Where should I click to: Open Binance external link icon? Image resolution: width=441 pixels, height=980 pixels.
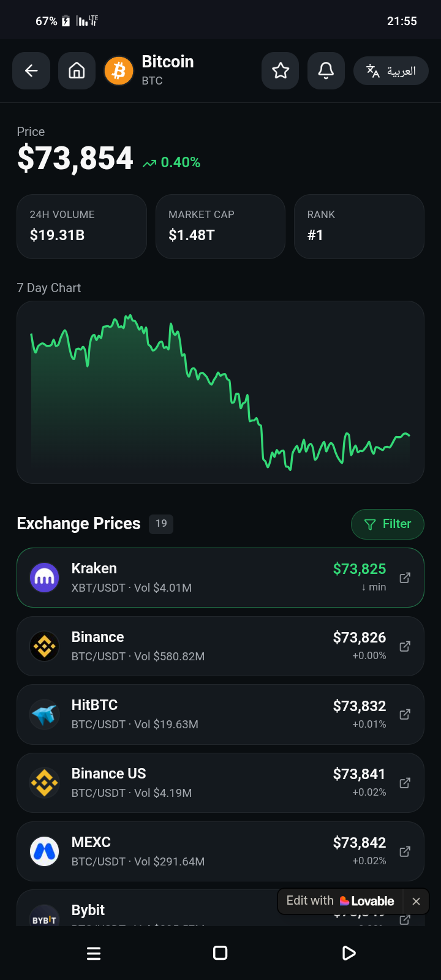pyautogui.click(x=405, y=646)
